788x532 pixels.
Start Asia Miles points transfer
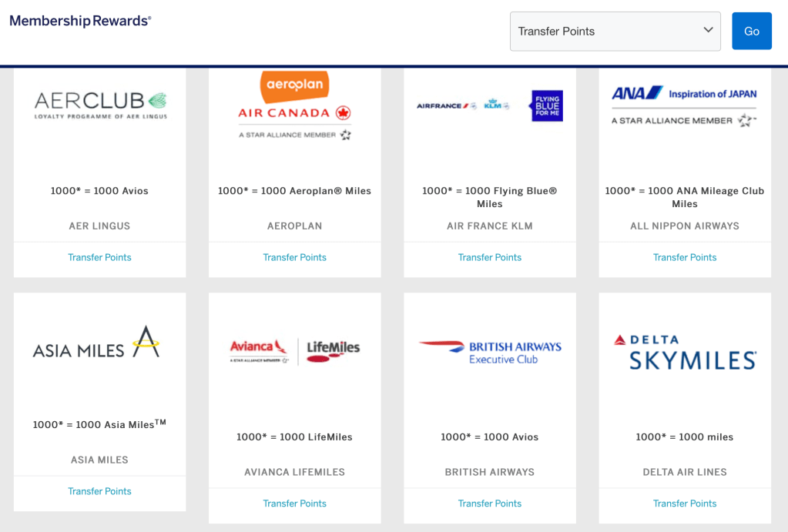pyautogui.click(x=99, y=491)
